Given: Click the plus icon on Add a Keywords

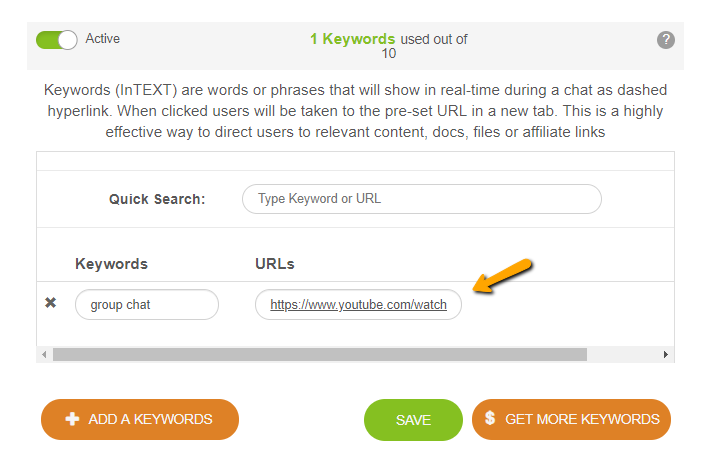Looking at the screenshot, I should coord(72,419).
